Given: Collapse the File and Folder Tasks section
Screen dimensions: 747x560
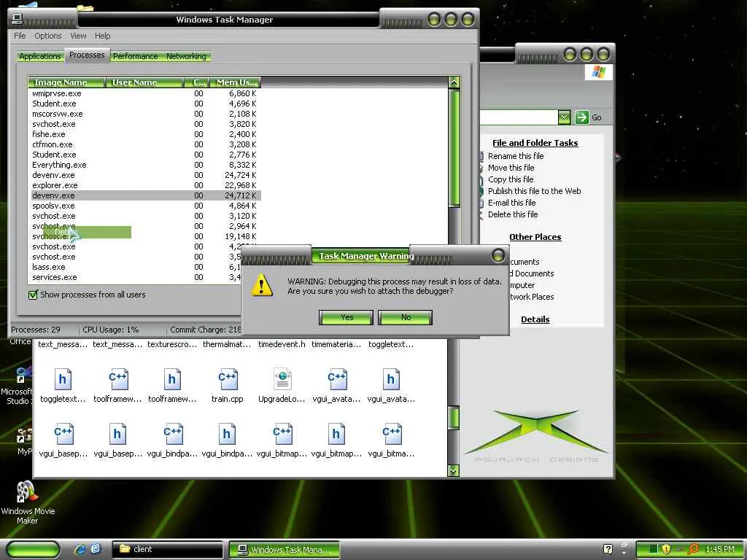Looking at the screenshot, I should 535,143.
